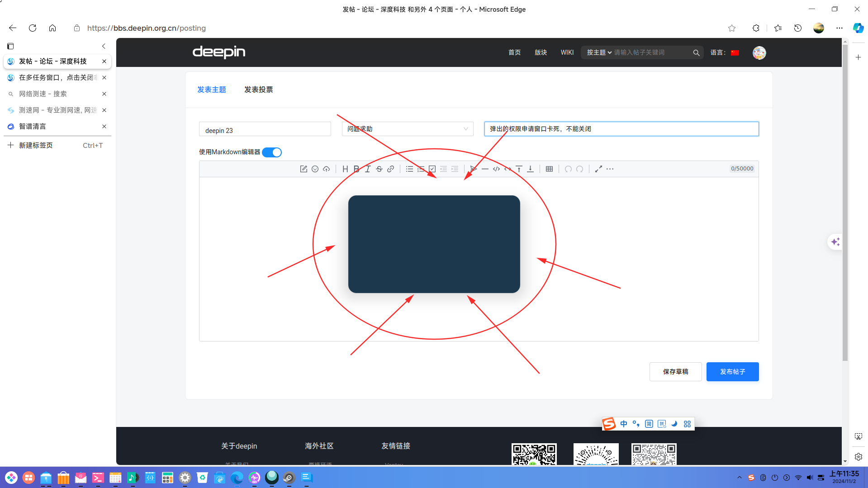The height and width of the screenshot is (488, 868).
Task: Switch to the 发表投票 tab
Action: (258, 90)
